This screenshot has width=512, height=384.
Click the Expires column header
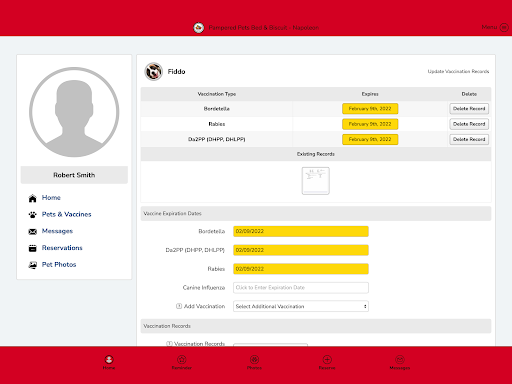click(370, 94)
